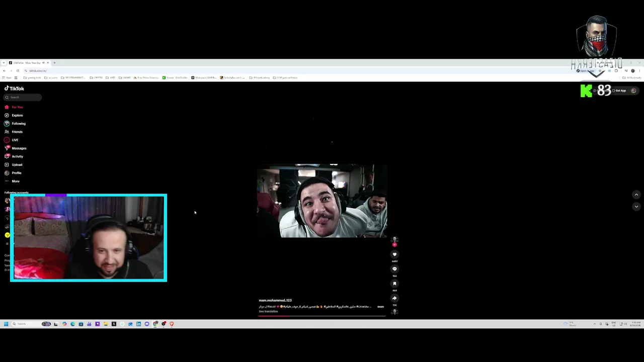Mute the TikTok tab audio

click(43, 63)
